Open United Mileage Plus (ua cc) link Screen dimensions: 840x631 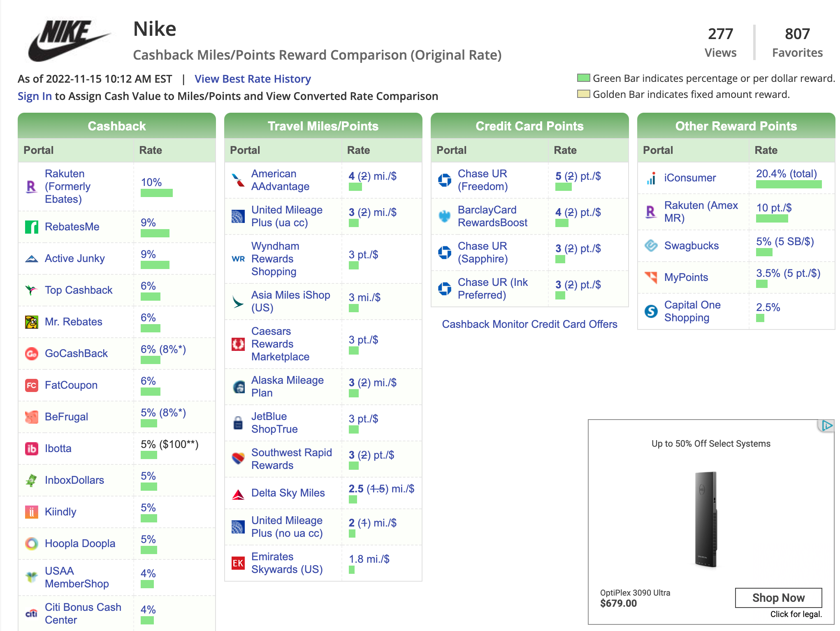click(287, 216)
